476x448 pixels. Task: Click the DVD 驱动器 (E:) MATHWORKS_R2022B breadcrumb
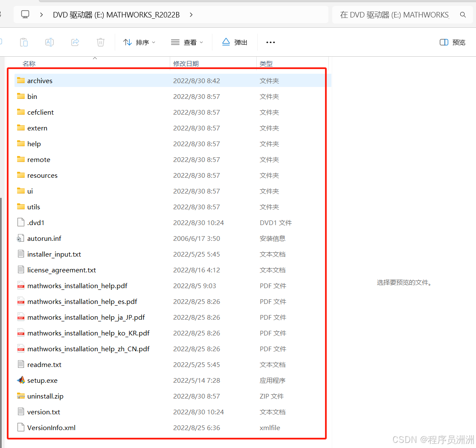[x=116, y=15]
